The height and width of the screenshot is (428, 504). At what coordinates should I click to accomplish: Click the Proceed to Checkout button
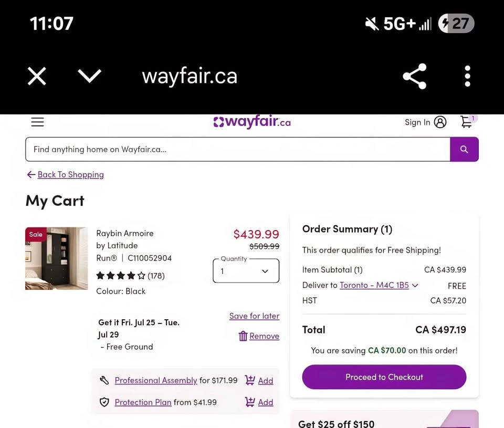[x=384, y=377]
